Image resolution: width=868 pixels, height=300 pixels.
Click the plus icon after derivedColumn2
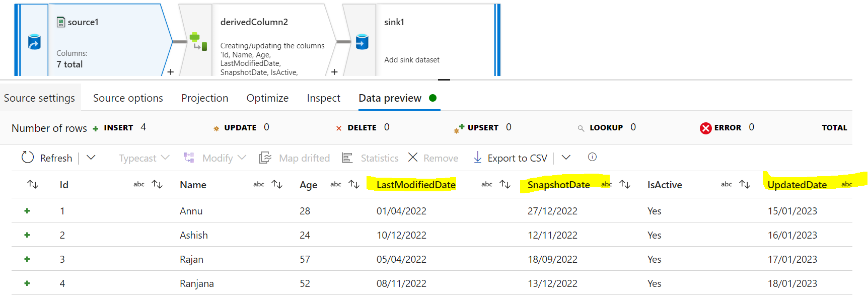(x=334, y=72)
